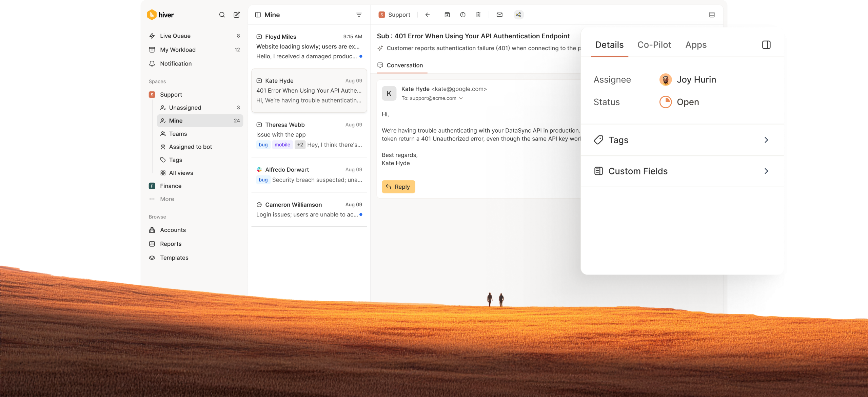Expand the Tags section chevron
Screen dimensions: 868x397
click(766, 140)
